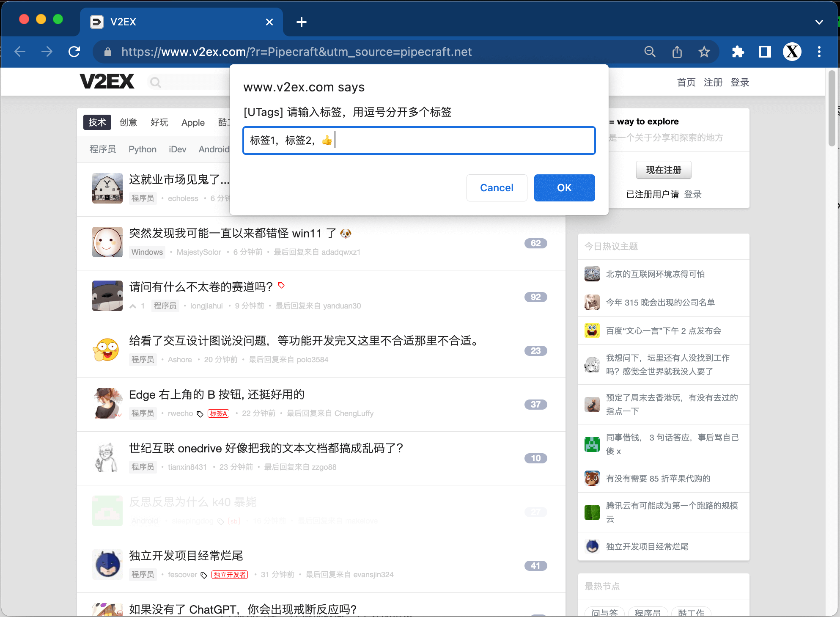
Task: Open Ashore avatar thumbnail
Action: click(x=107, y=350)
